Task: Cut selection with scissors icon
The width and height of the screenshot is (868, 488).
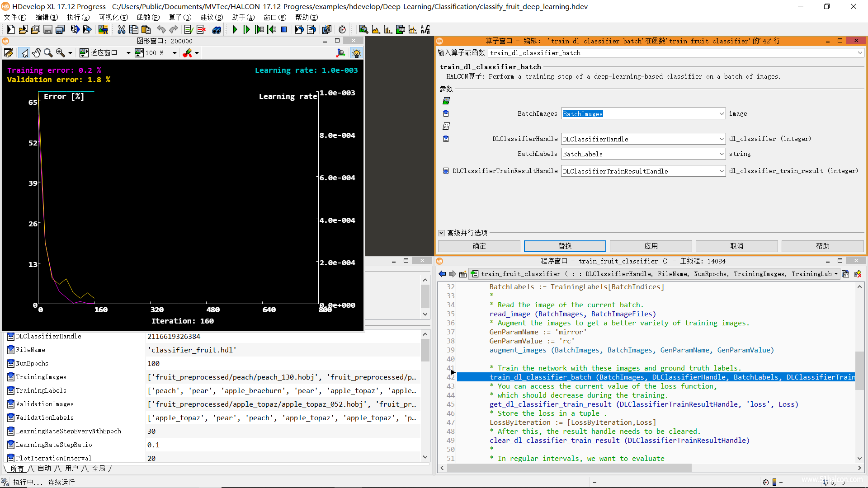Action: (121, 29)
